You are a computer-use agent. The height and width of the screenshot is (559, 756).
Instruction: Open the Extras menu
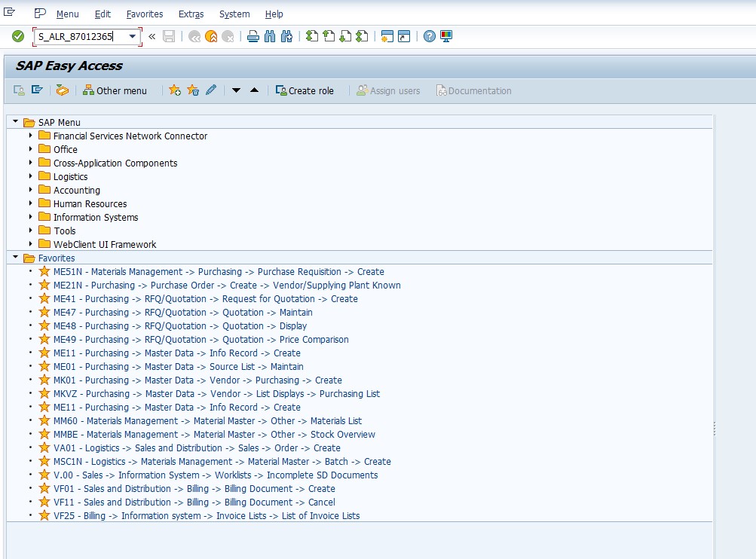click(x=191, y=14)
